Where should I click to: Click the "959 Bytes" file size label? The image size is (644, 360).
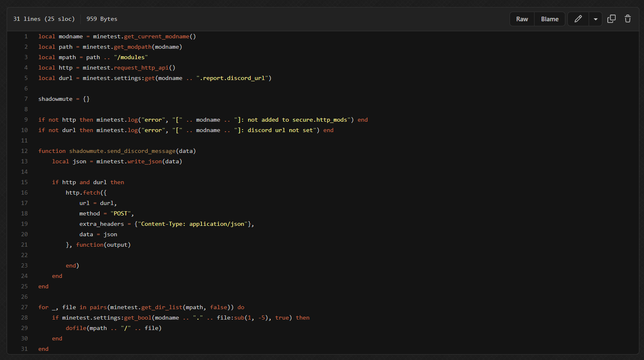(102, 19)
